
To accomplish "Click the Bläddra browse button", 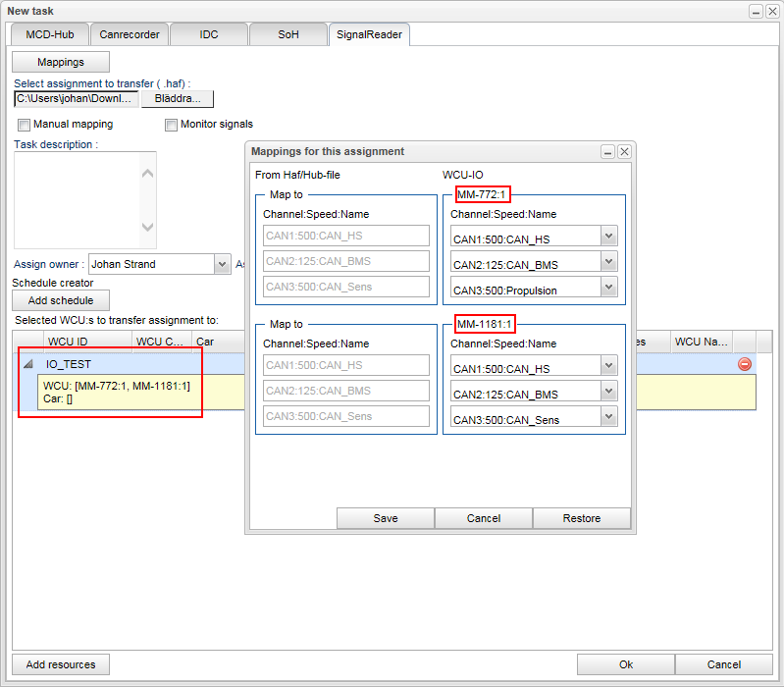I will coord(178,99).
